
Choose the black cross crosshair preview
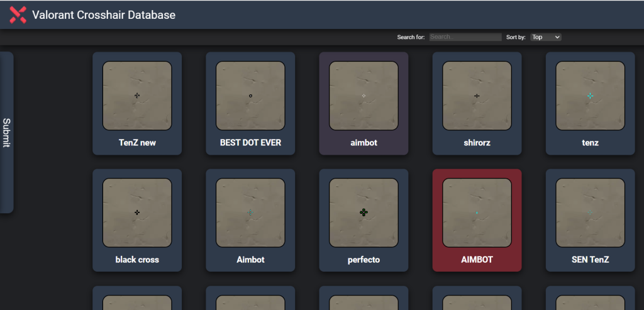pyautogui.click(x=137, y=213)
